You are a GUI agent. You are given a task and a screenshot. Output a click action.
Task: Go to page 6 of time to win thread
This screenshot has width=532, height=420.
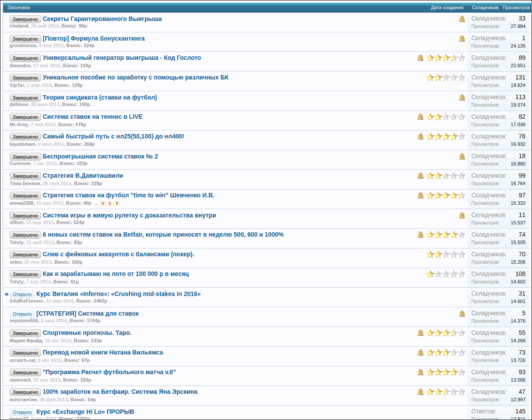[117, 203]
